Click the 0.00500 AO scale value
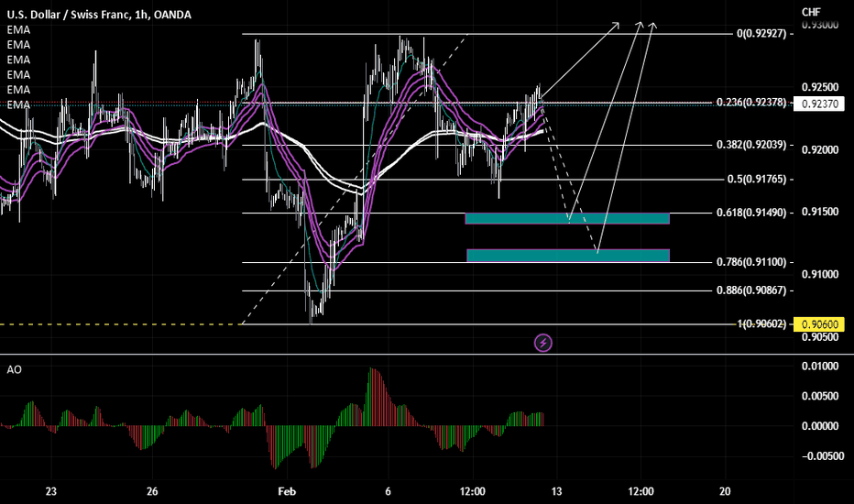The height and width of the screenshot is (504, 854). click(820, 396)
